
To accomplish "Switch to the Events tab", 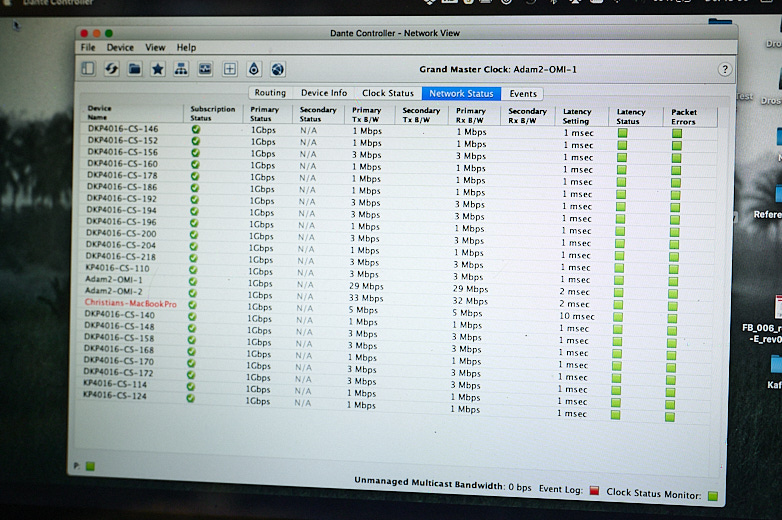I will pos(523,94).
